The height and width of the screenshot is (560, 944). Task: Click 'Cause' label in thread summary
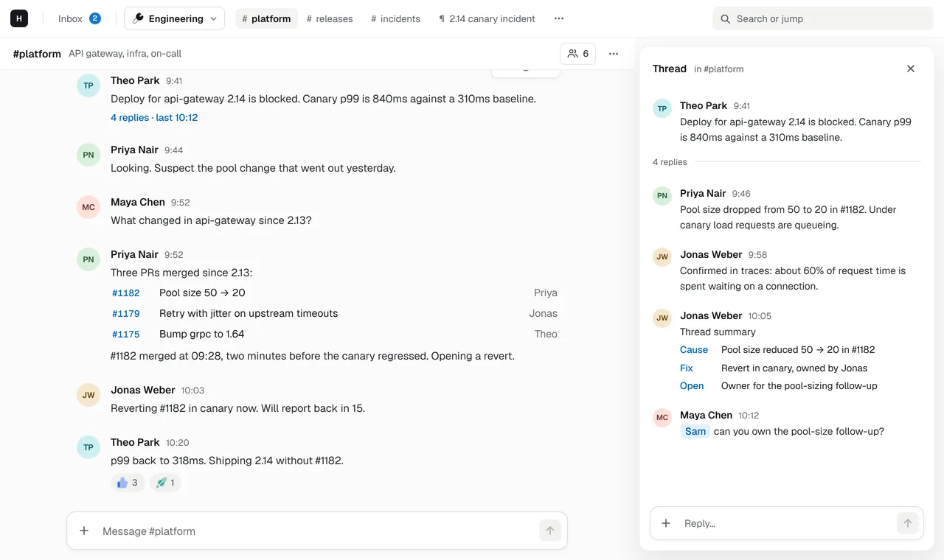coord(694,350)
